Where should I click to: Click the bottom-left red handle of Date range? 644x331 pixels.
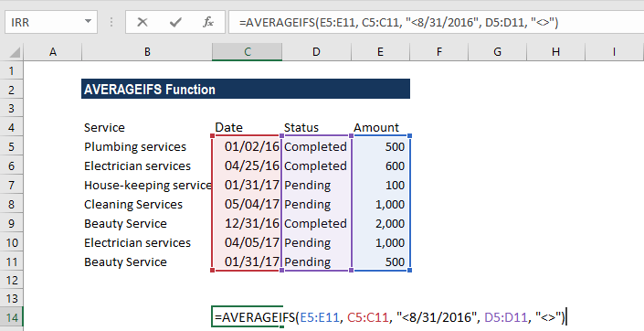pos(212,270)
